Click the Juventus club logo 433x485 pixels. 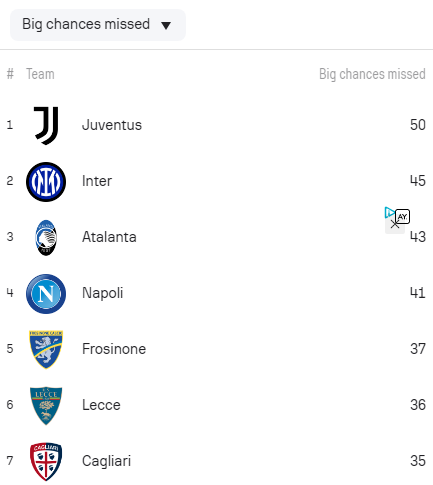point(46,126)
